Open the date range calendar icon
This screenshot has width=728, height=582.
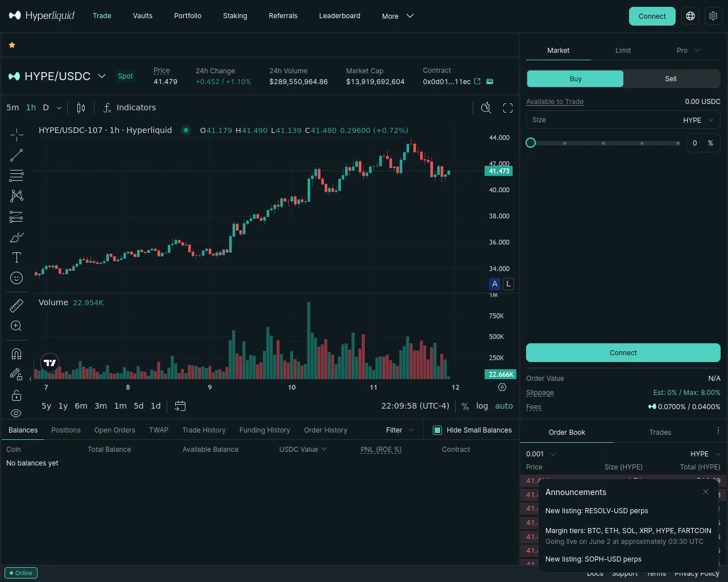coord(180,406)
